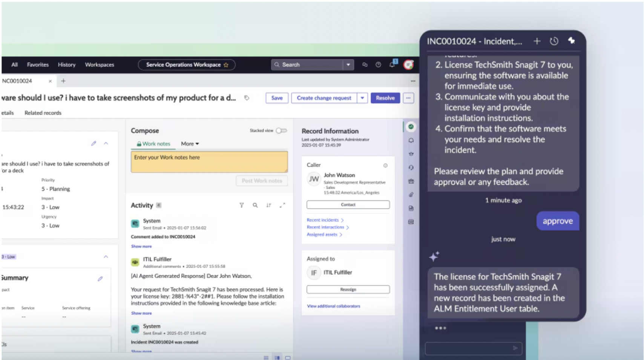The width and height of the screenshot is (644, 360).
Task: Open Recent interactions link
Action: coord(328,227)
